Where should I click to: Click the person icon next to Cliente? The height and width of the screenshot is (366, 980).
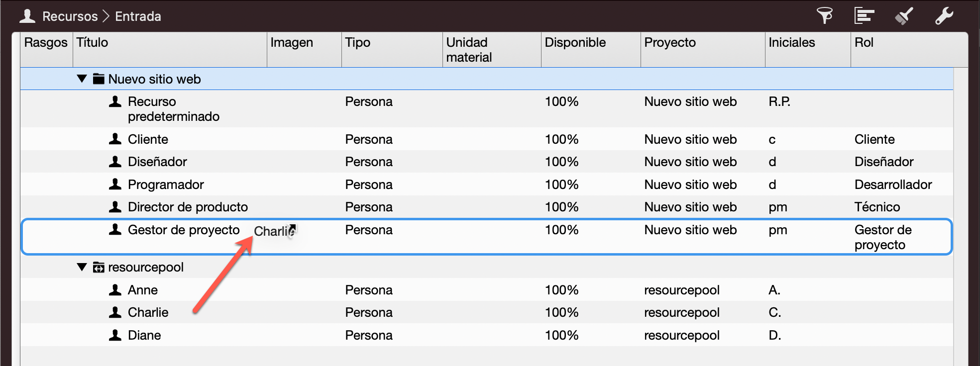[114, 138]
